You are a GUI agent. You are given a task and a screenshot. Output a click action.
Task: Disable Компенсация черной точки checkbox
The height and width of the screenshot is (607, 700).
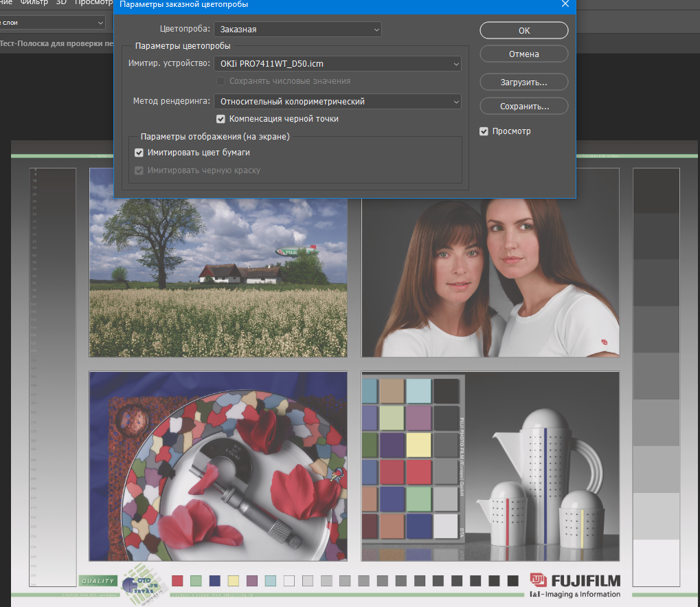pos(221,119)
